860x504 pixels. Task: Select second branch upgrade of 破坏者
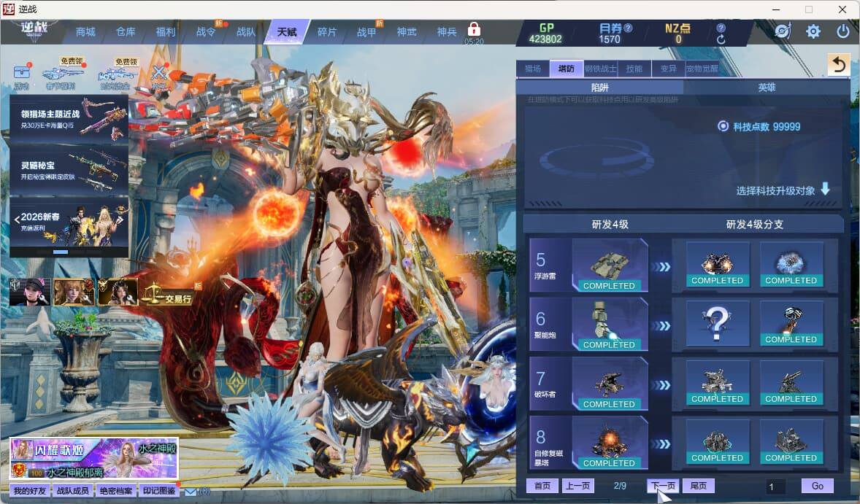point(791,383)
